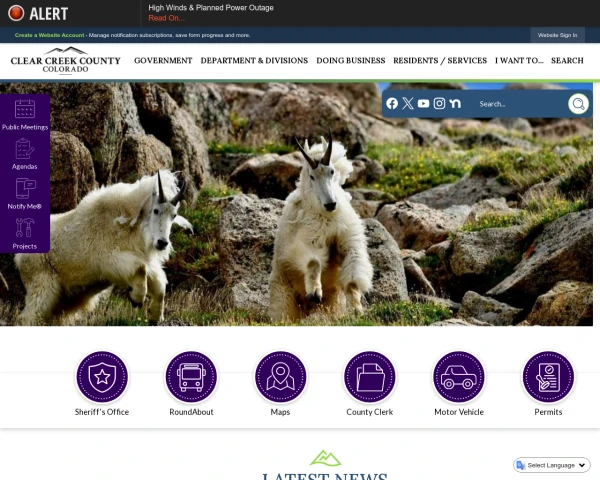Open the YouTube social icon
The image size is (600, 480).
pyautogui.click(x=423, y=103)
